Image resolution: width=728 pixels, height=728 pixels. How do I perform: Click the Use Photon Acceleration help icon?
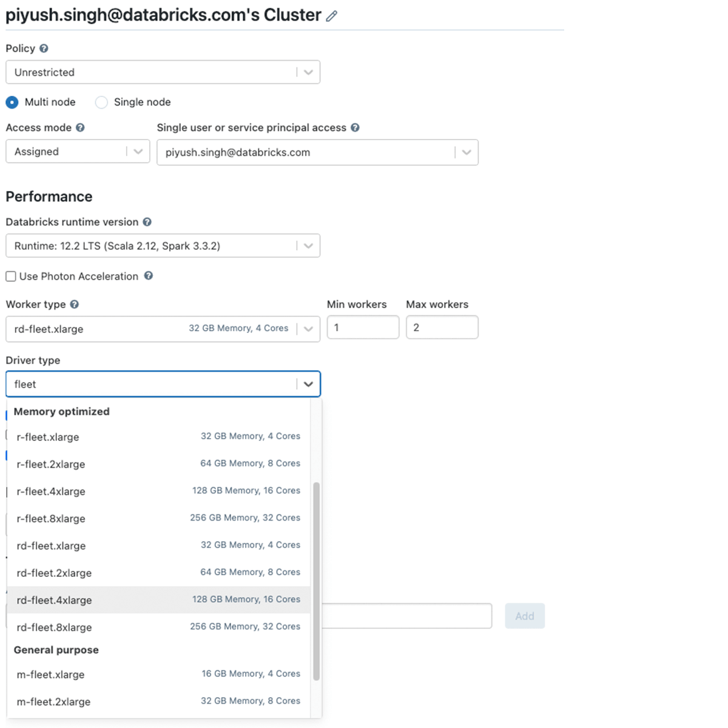pyautogui.click(x=149, y=276)
